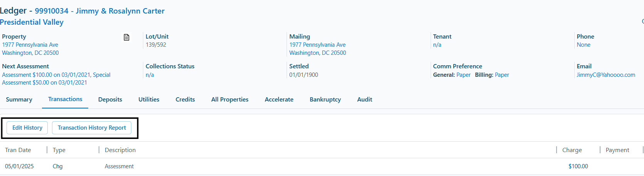644x176 pixels.
Task: Click the JimmyC@Yahoooo.com email link
Action: 606,75
